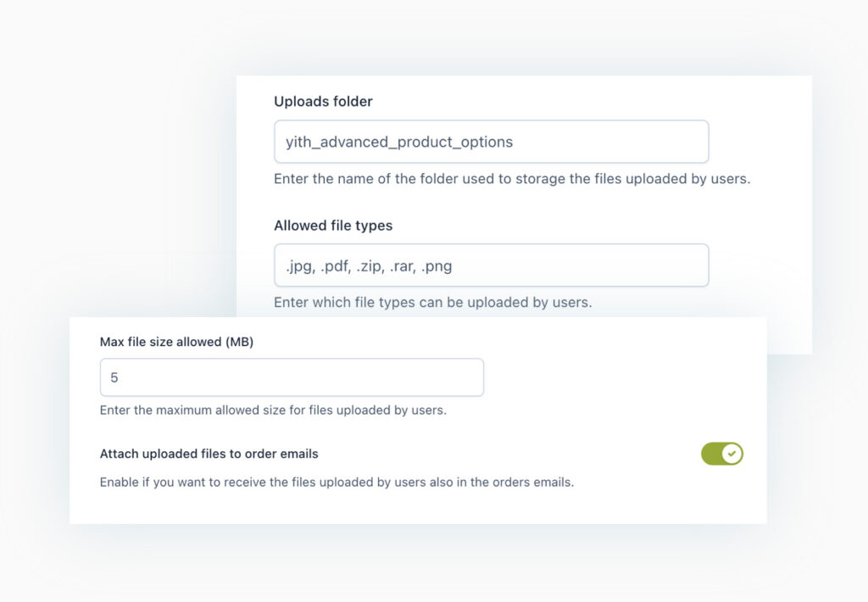Click the Allowed file types input field
Screen dimensions: 868x602
coord(491,265)
